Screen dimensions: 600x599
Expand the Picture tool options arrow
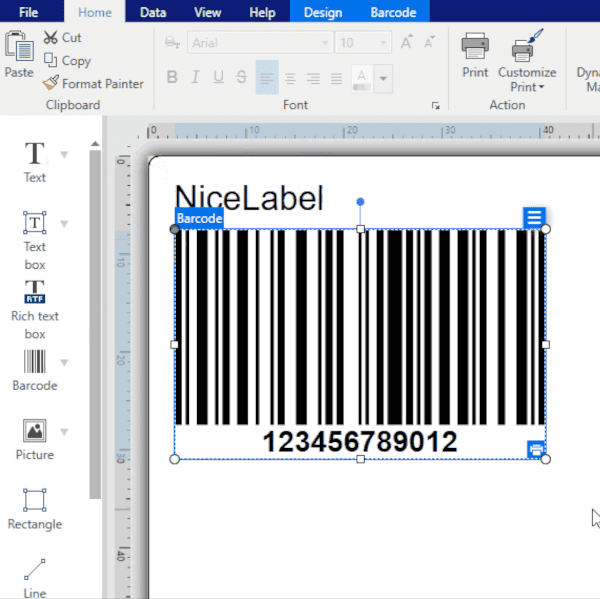click(64, 432)
